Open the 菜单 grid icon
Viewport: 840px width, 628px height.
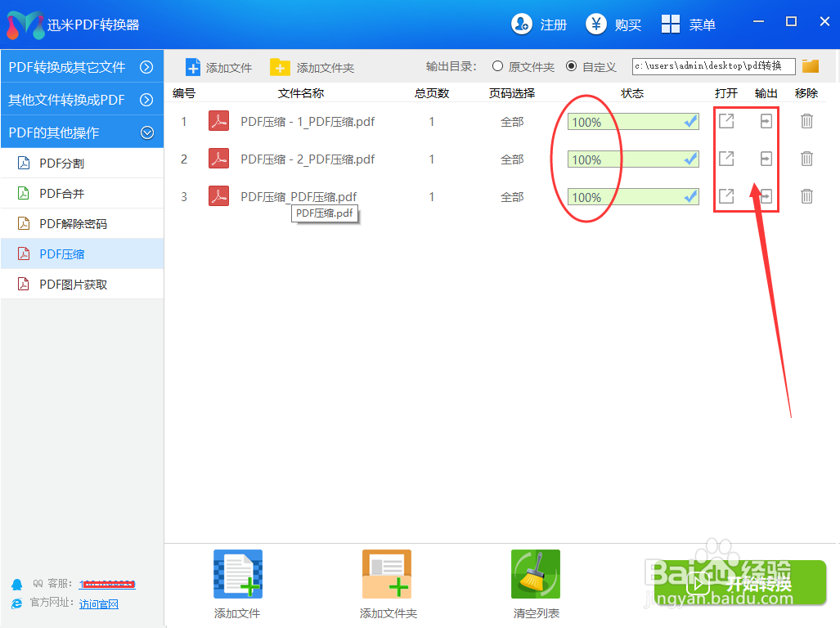coord(670,24)
